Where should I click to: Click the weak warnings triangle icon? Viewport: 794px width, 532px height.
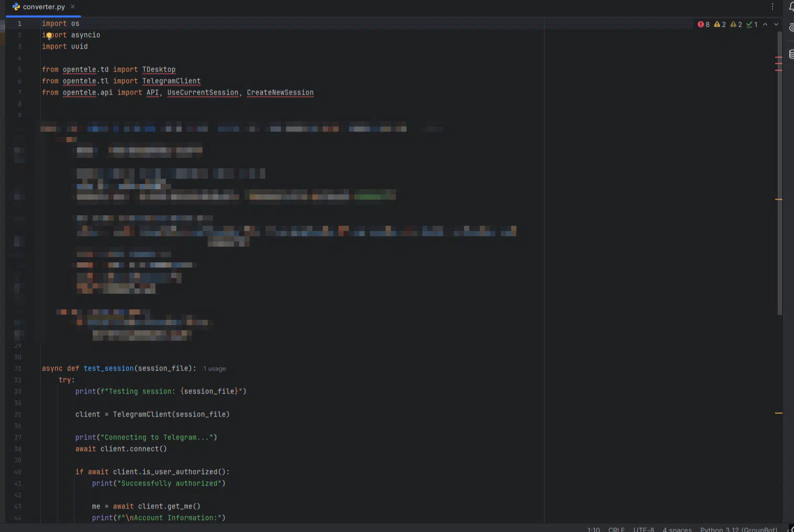pos(736,25)
